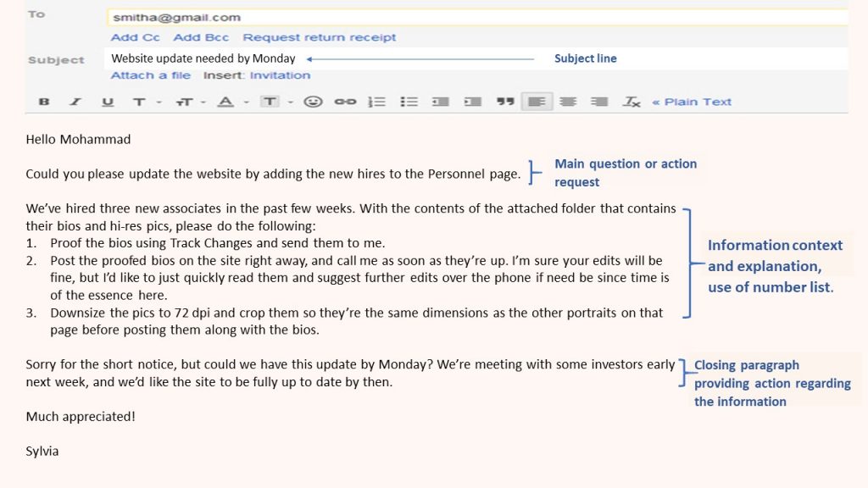Switch to Plain Text mode
This screenshot has width=868, height=488.
click(692, 102)
